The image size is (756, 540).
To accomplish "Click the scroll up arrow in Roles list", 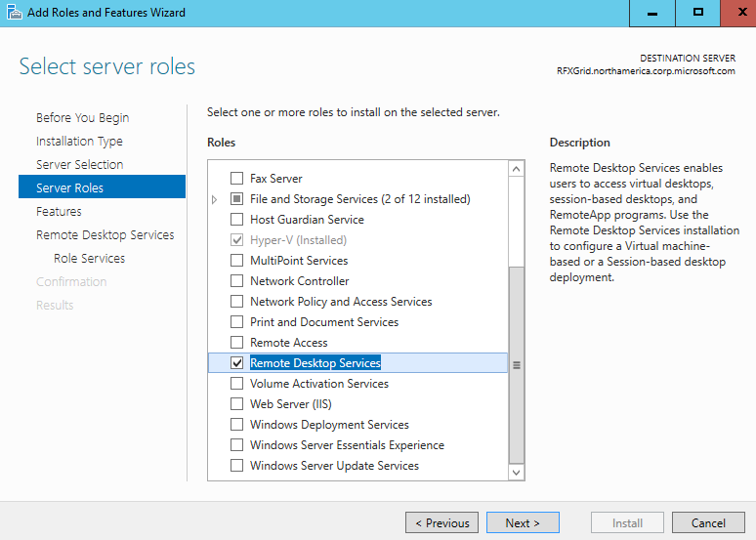I will point(516,169).
